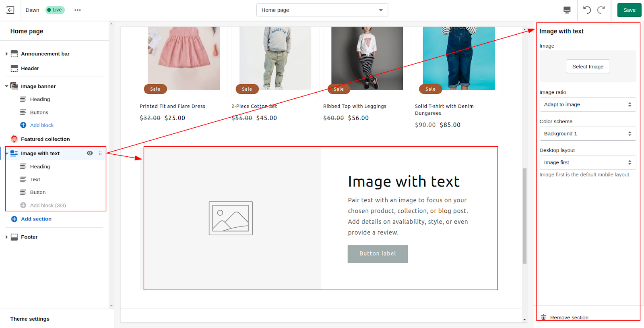Click the Text block icon
The height and width of the screenshot is (328, 644).
pos(23,179)
